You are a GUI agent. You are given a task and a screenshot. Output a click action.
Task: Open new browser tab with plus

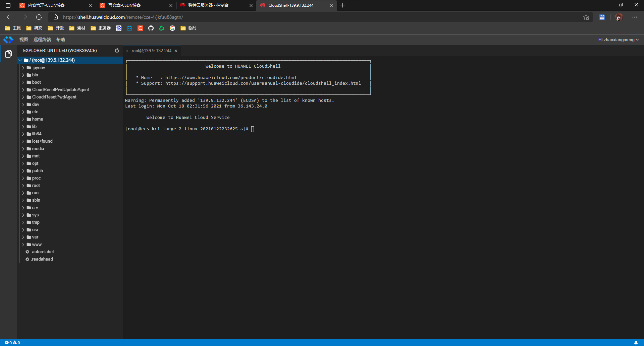pos(342,5)
